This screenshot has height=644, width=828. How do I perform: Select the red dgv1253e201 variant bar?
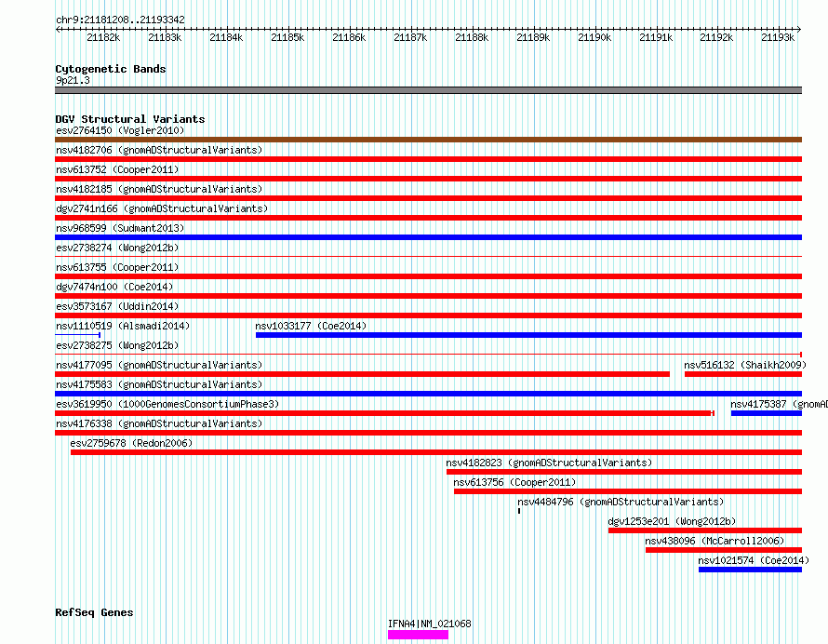click(x=705, y=530)
